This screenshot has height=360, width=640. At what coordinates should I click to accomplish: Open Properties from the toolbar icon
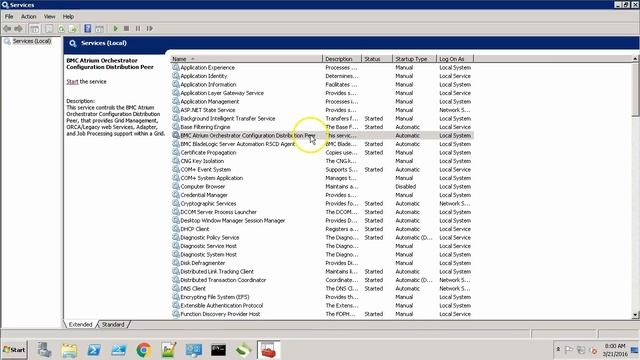49,29
